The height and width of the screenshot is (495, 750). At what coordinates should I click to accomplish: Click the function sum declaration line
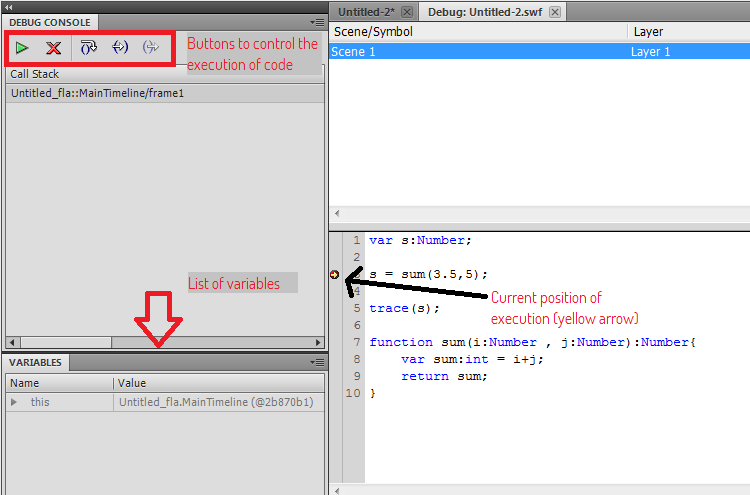(x=532, y=342)
